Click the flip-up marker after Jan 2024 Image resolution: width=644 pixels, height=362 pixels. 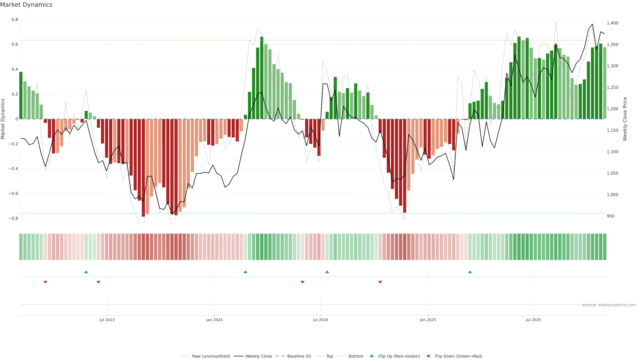click(x=246, y=272)
